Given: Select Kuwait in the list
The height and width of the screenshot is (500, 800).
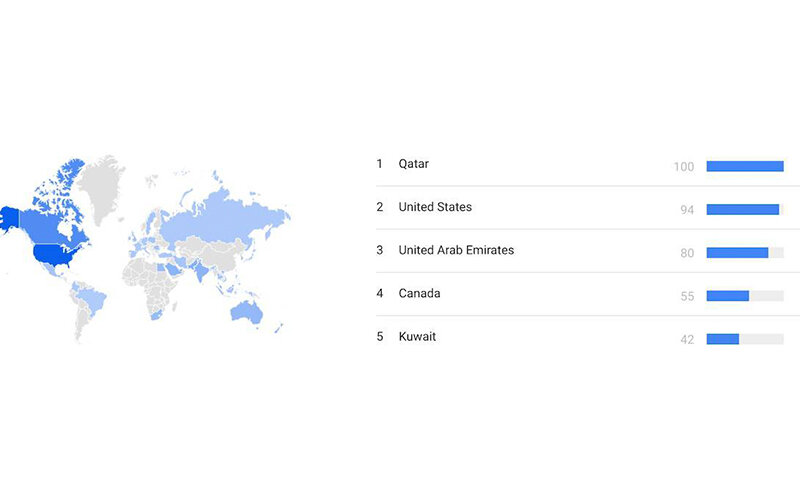Looking at the screenshot, I should pyautogui.click(x=417, y=337).
